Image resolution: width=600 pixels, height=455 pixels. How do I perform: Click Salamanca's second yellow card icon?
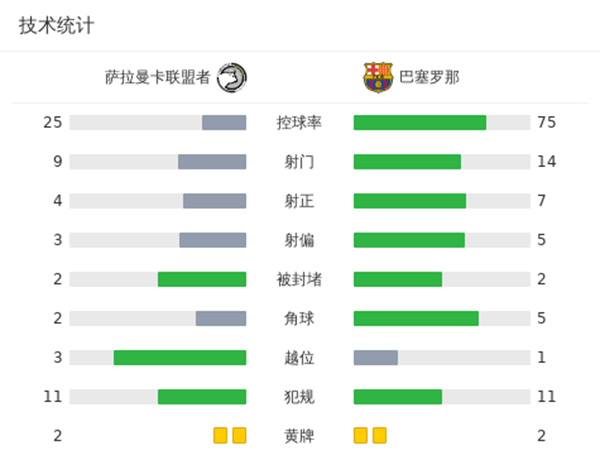pos(239,436)
